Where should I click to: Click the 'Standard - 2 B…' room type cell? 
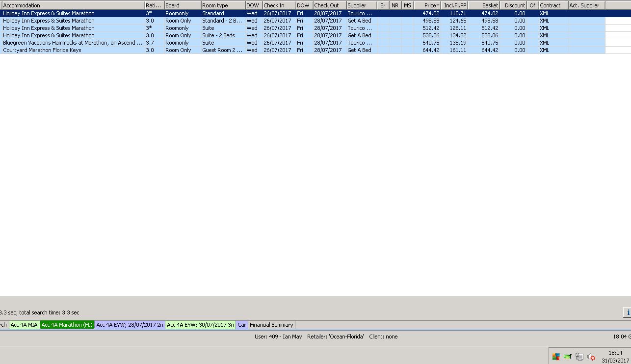(223, 21)
